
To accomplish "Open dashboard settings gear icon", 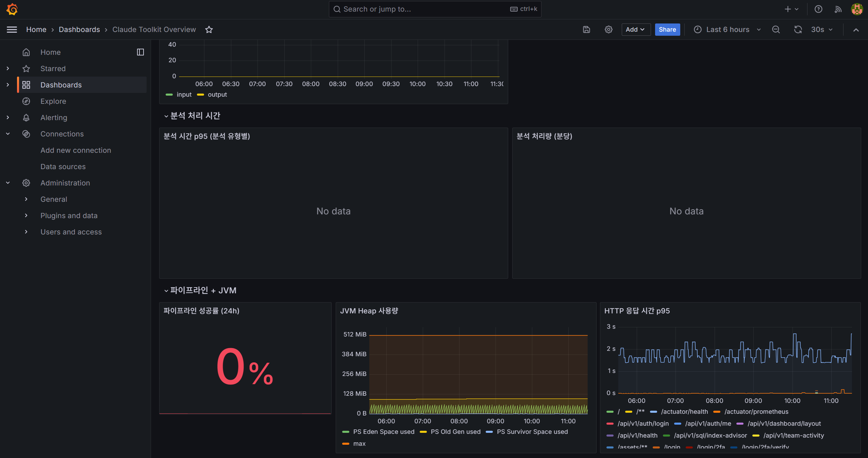I will click(x=608, y=30).
